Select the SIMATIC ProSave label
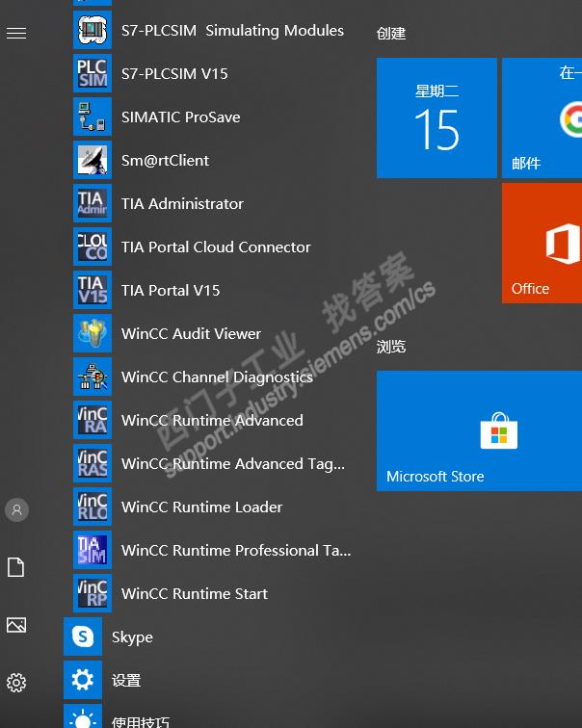582x728 pixels. [x=181, y=117]
